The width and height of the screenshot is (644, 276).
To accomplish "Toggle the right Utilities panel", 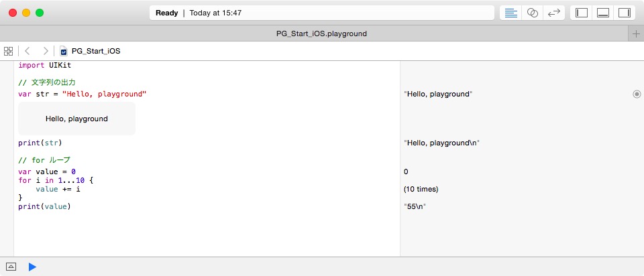I will pyautogui.click(x=625, y=13).
